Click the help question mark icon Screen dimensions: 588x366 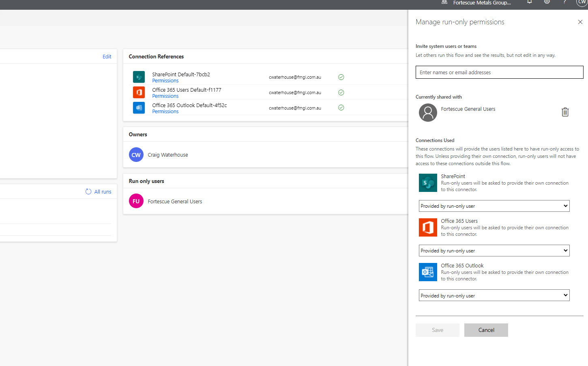pyautogui.click(x=564, y=2)
